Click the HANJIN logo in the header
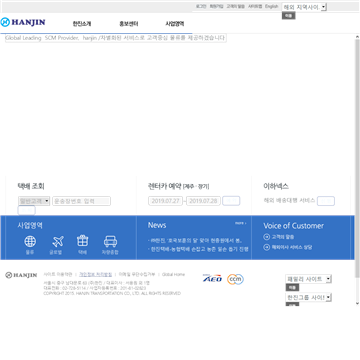360x360 pixels. coord(23,22)
